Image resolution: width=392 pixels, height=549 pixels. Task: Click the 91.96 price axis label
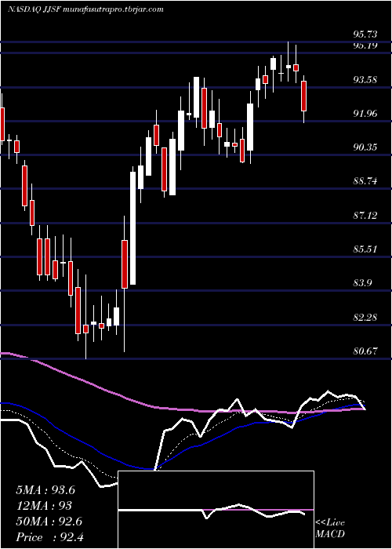click(365, 113)
